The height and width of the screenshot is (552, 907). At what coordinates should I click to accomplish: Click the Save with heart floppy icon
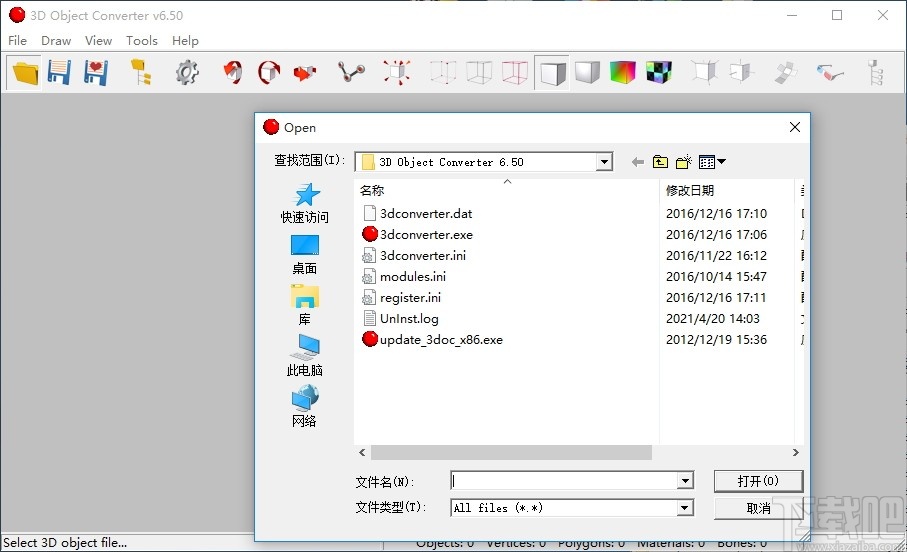tap(95, 73)
